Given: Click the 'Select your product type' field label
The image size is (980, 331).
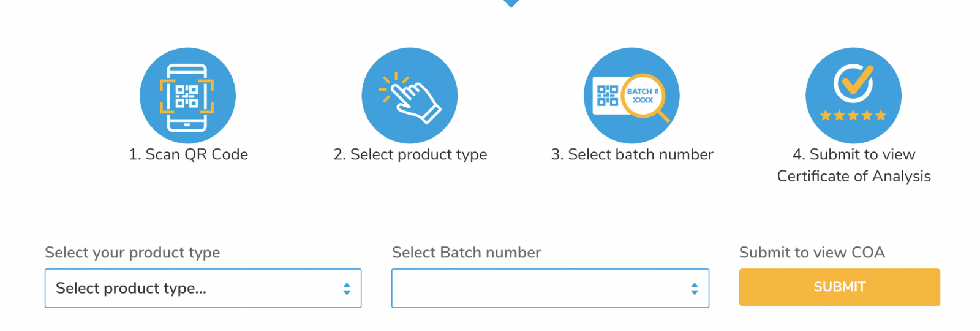Looking at the screenshot, I should pyautogui.click(x=132, y=253).
